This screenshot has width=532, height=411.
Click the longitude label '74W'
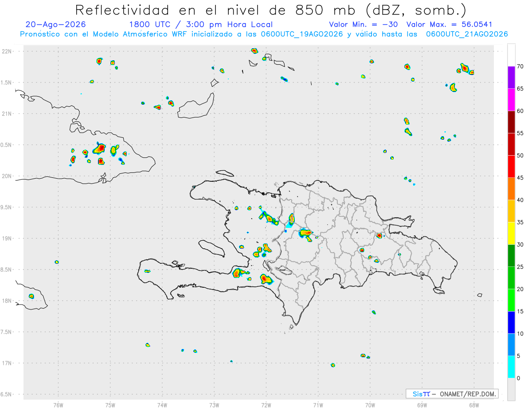click(162, 405)
